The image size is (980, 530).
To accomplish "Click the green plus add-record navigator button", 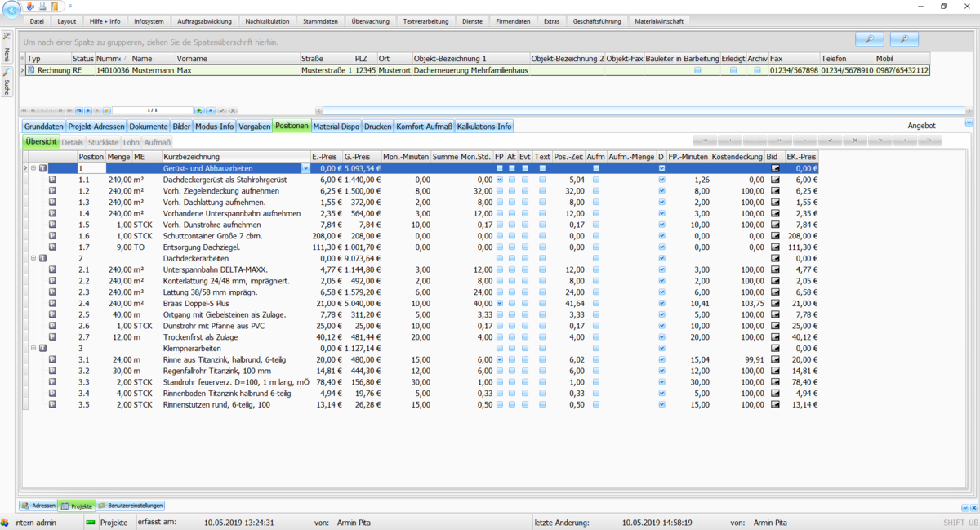I will (199, 109).
